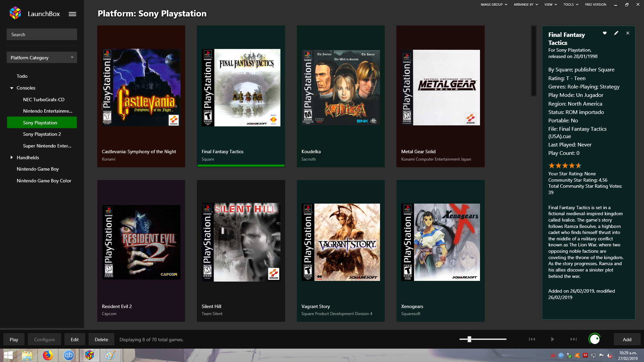Click the Play button
Screen dimensions: 644x362
[14, 339]
